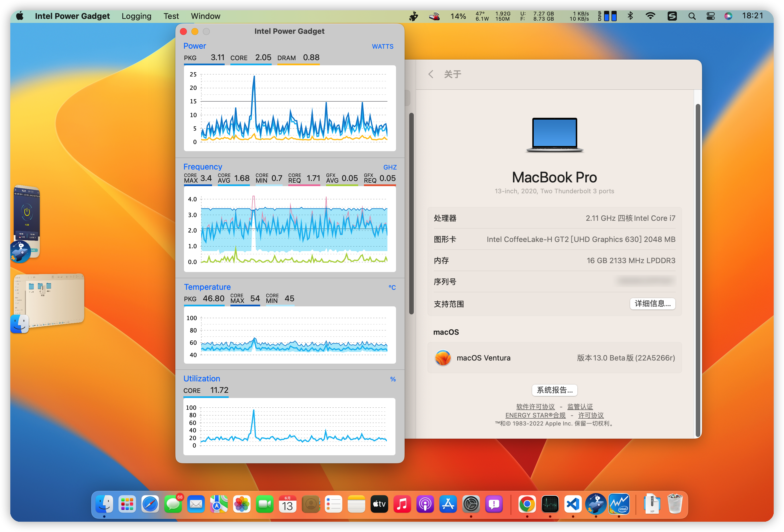Open Podcasts from the Dock
Viewport: 784px width, 532px height.
click(425, 504)
